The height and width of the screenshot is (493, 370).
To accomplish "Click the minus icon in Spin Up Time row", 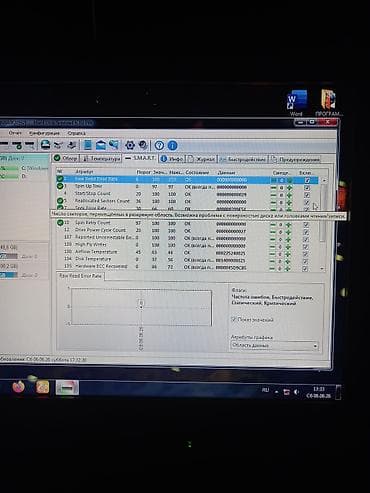I will pyautogui.click(x=273, y=187).
